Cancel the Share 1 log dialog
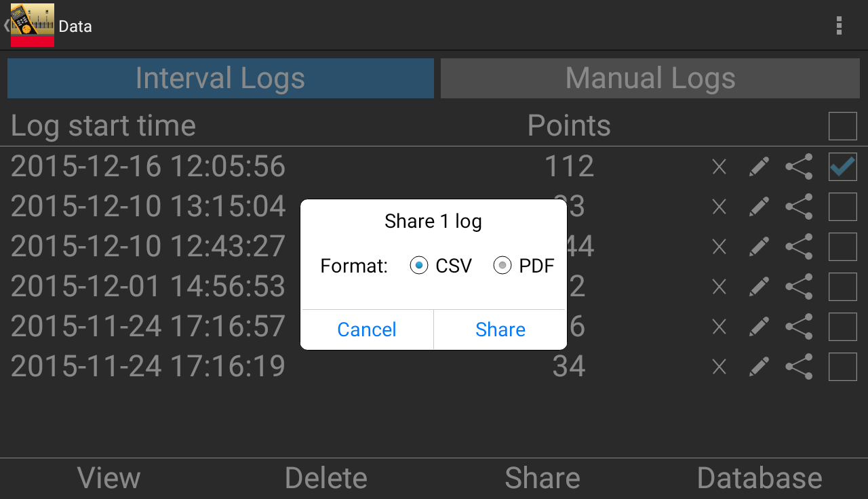The height and width of the screenshot is (499, 868). pyautogui.click(x=367, y=330)
